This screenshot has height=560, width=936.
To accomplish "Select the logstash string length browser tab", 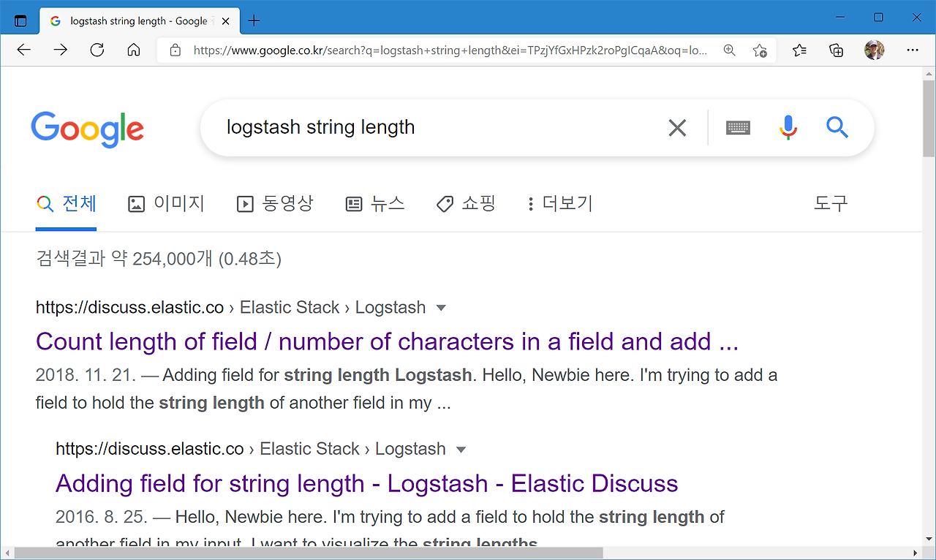I will click(x=139, y=21).
